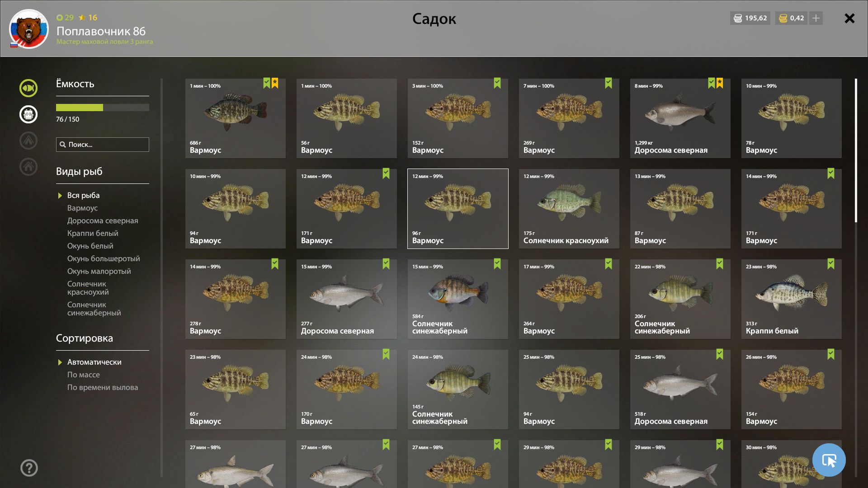Select sort option По массе
Screen dimensions: 868x488
(84, 375)
